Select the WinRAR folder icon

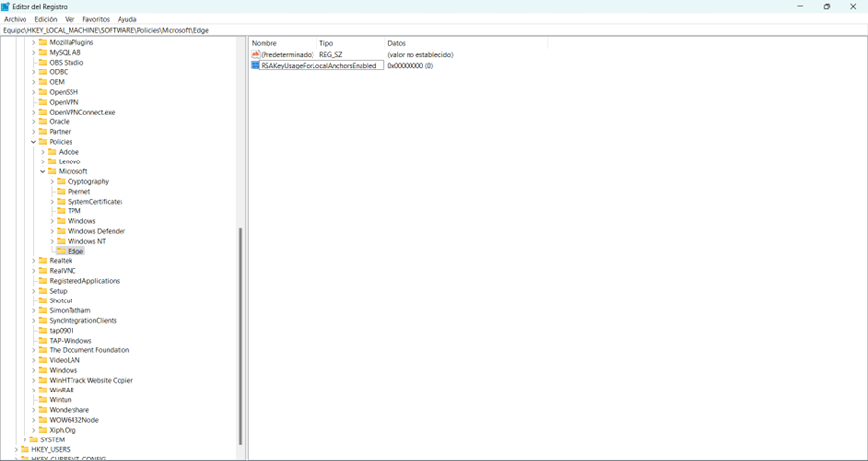[43, 390]
